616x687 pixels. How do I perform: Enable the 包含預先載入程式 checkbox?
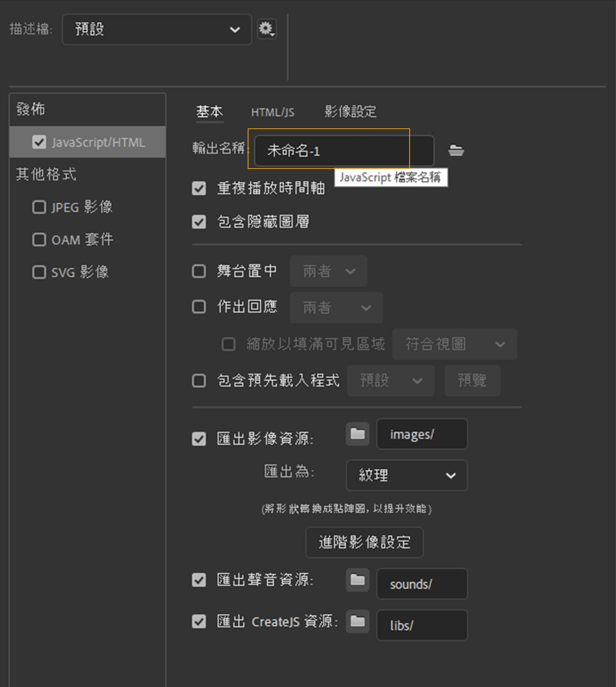(199, 380)
